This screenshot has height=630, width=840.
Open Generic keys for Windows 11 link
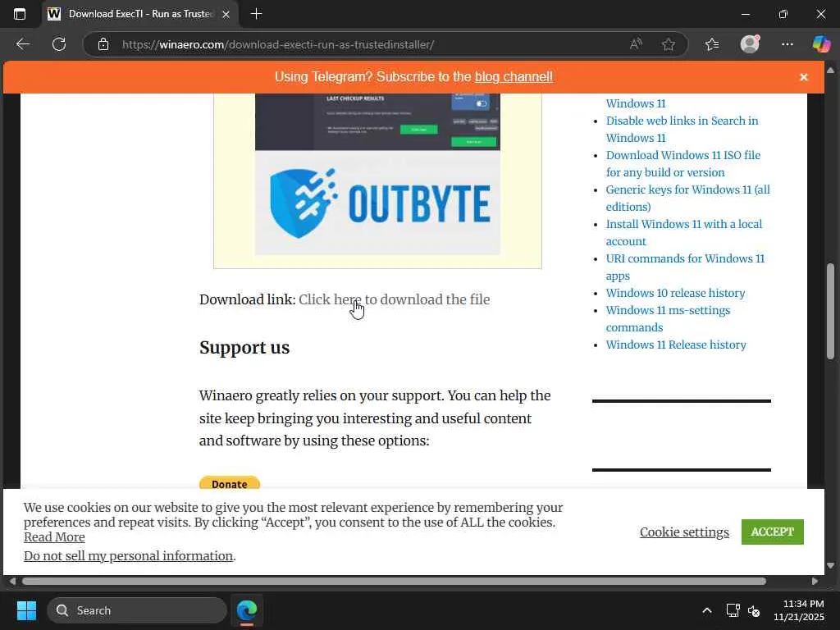(688, 198)
